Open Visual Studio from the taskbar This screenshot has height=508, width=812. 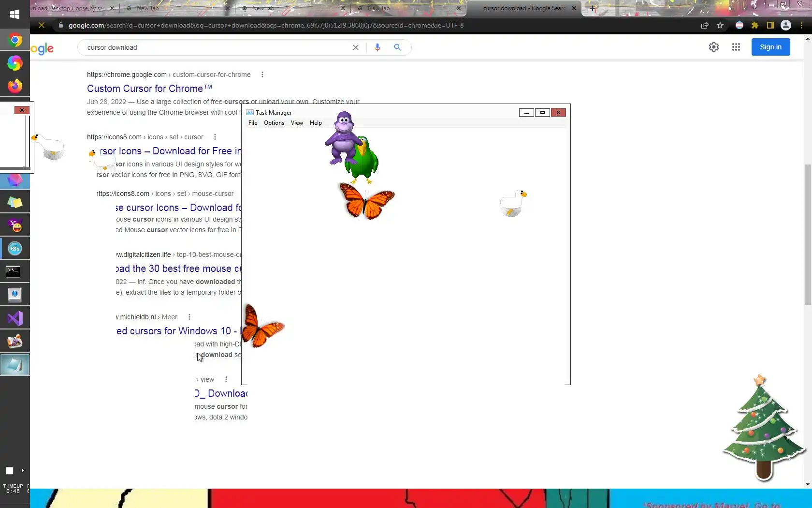pyautogui.click(x=14, y=318)
